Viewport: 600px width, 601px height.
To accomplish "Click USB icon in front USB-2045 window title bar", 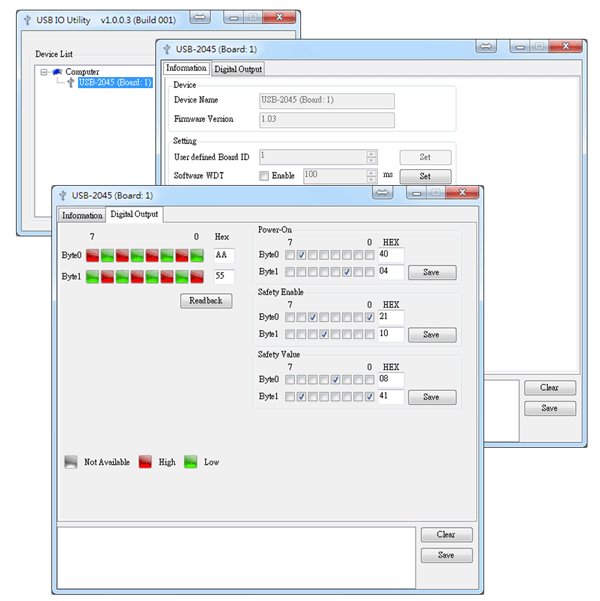I will click(63, 196).
